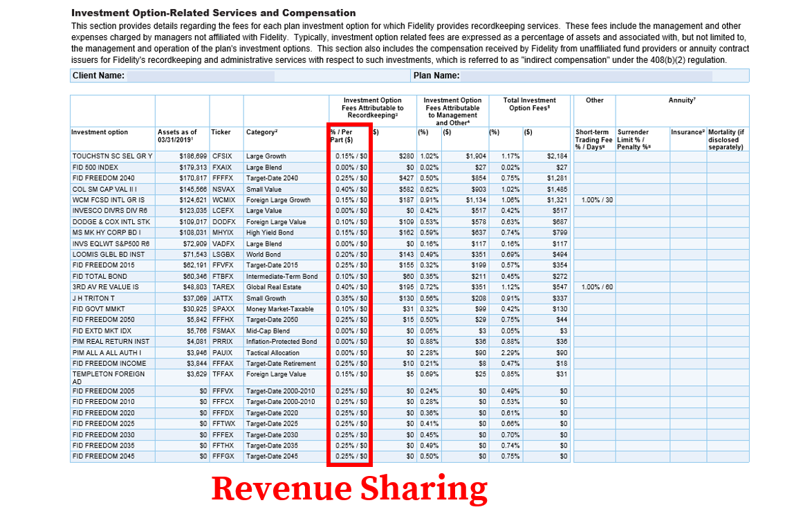812x514 pixels.
Task: Click the Annuity section header
Action: click(682, 100)
